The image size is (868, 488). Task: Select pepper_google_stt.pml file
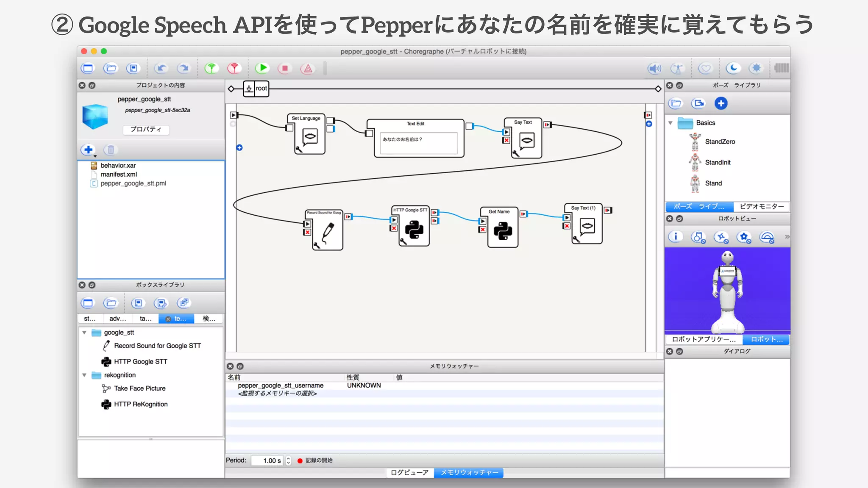click(x=133, y=183)
